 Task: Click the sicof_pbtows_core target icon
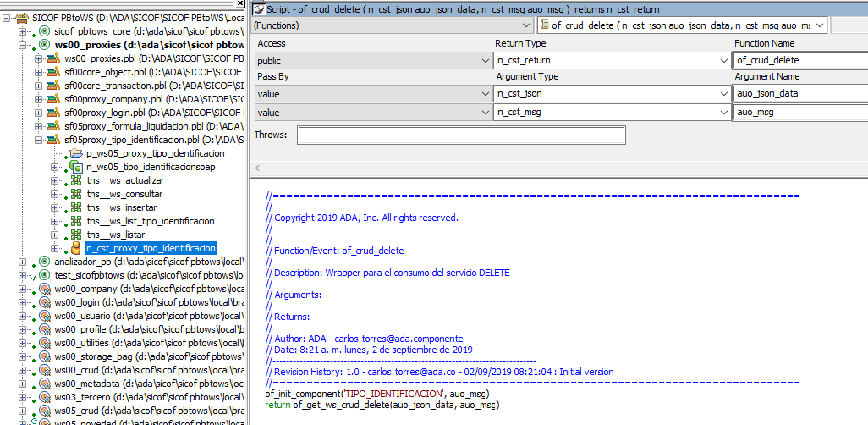coord(44,31)
